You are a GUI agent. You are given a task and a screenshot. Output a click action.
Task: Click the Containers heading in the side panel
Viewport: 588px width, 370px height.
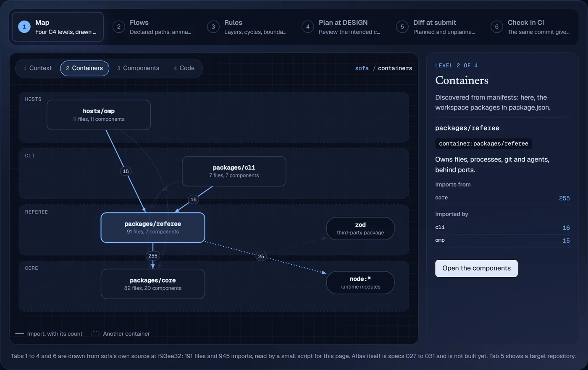(462, 80)
